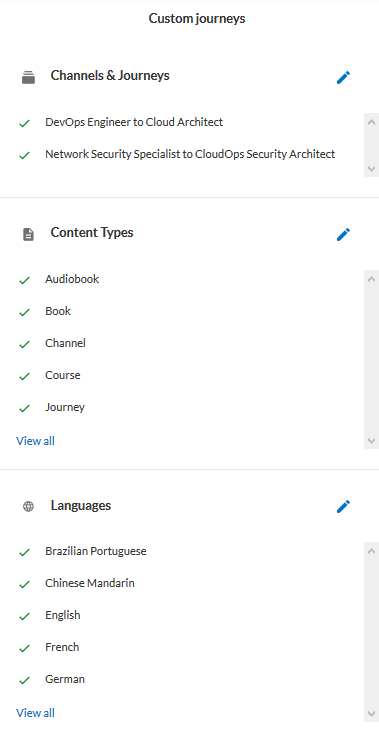Click the checkmark beside English
Image resolution: width=379 pixels, height=741 pixels.
click(24, 616)
